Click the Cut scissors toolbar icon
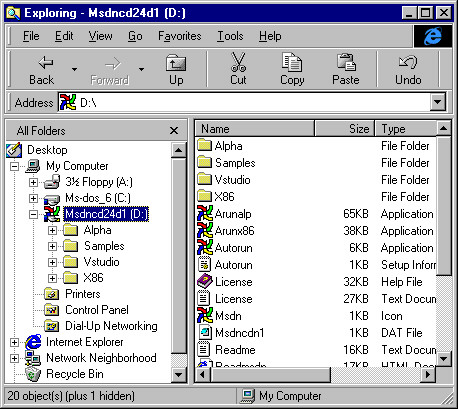The width and height of the screenshot is (458, 409). (238, 62)
